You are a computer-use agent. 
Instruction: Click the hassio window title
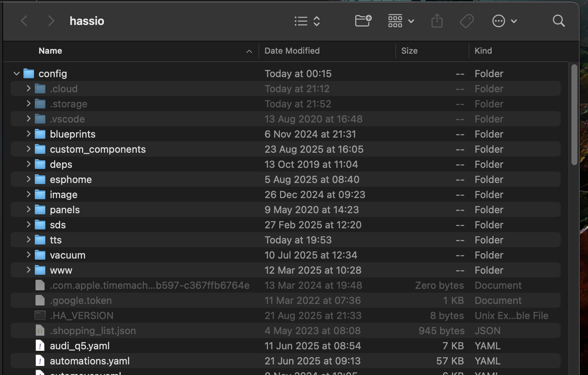[87, 21]
